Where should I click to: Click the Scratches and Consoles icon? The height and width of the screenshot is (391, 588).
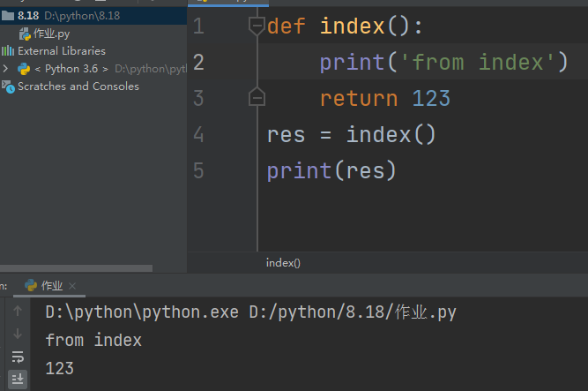click(x=8, y=86)
